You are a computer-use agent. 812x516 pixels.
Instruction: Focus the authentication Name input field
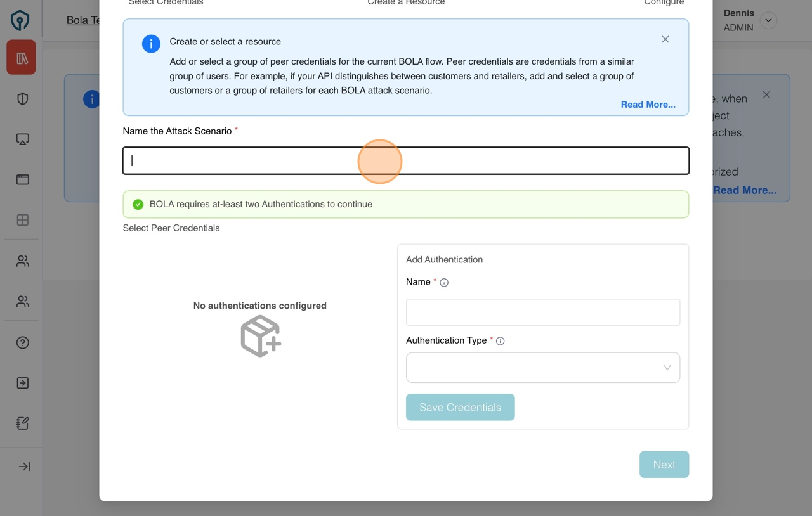[x=542, y=312]
